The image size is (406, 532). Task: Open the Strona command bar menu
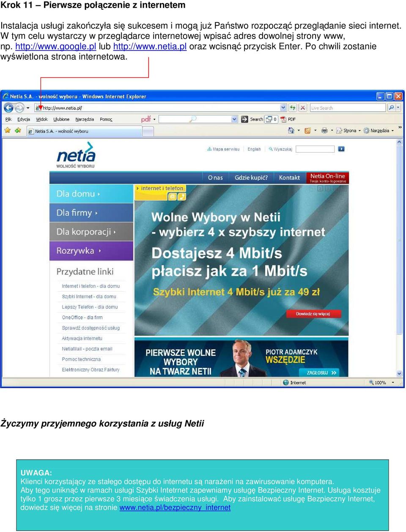click(348, 131)
